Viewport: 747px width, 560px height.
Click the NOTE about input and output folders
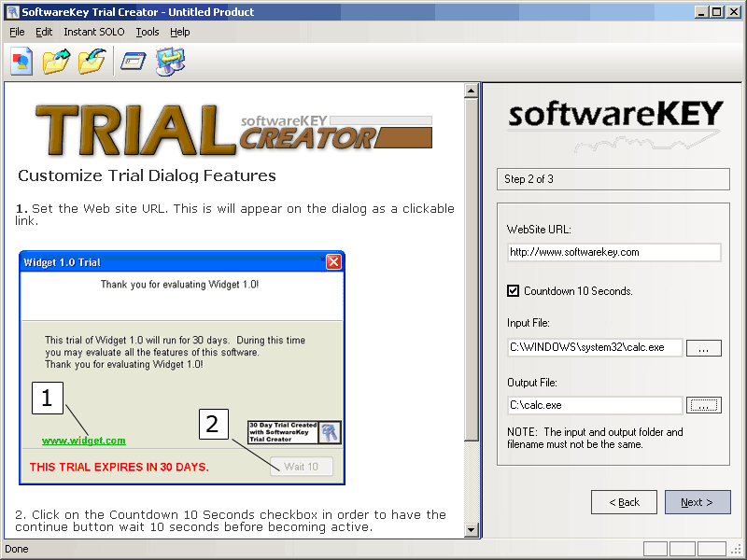tap(595, 438)
